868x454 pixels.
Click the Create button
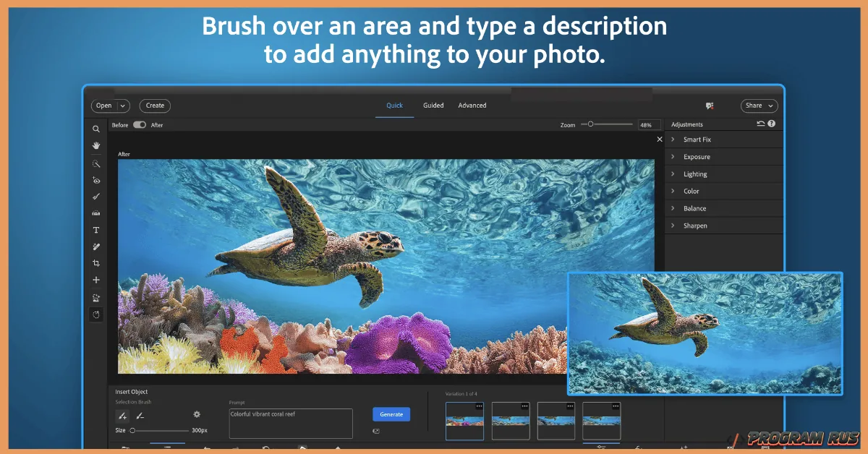tap(154, 106)
